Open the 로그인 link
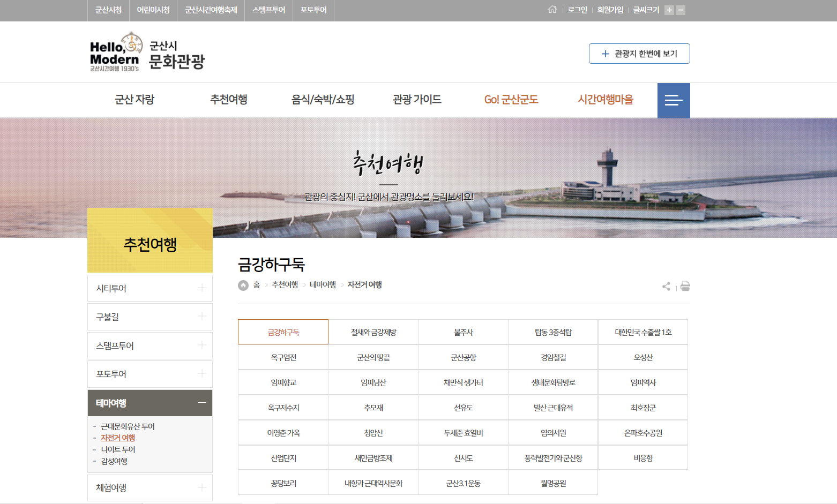The width and height of the screenshot is (837, 504). click(577, 10)
